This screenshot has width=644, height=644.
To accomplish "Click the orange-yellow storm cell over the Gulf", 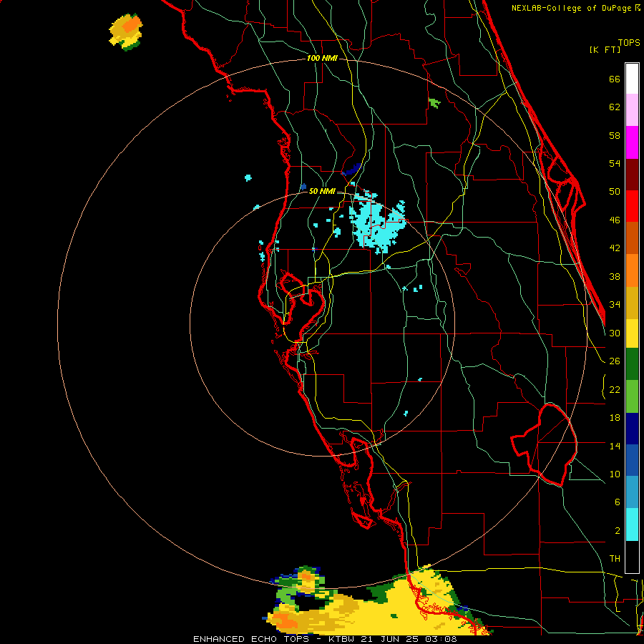I will [126, 31].
